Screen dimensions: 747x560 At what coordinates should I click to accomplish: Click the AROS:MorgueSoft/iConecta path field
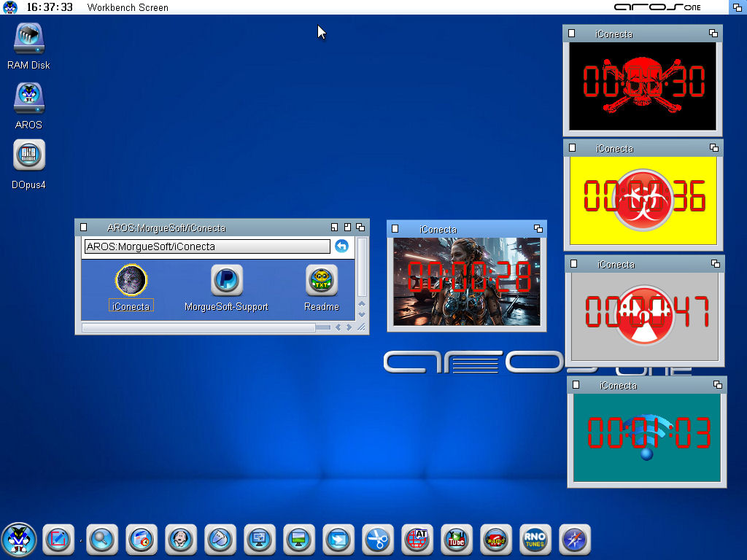coord(207,246)
